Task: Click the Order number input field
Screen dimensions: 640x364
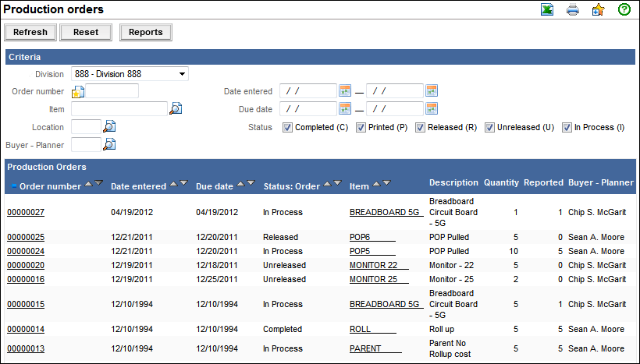Action: [111, 91]
